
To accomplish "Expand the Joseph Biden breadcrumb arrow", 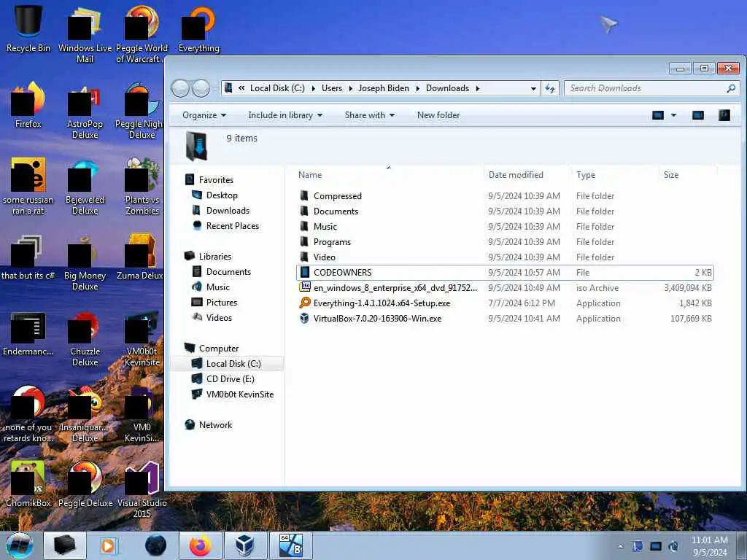I will [x=418, y=88].
